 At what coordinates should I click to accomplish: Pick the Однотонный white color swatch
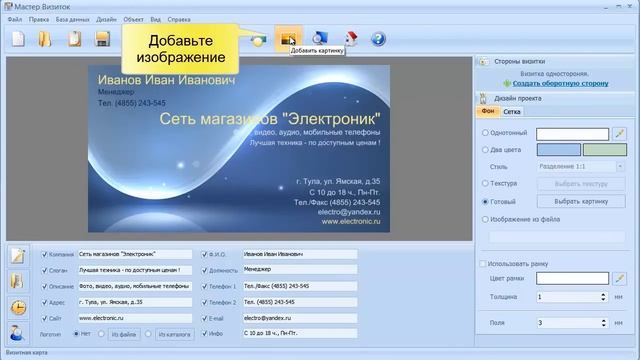572,134
